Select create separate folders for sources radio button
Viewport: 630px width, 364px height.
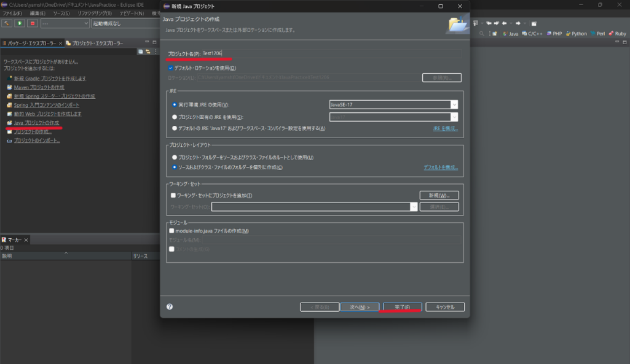(175, 168)
